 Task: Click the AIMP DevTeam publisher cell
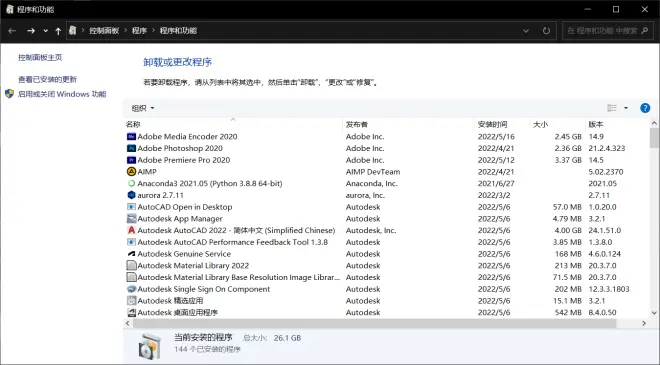[373, 172]
